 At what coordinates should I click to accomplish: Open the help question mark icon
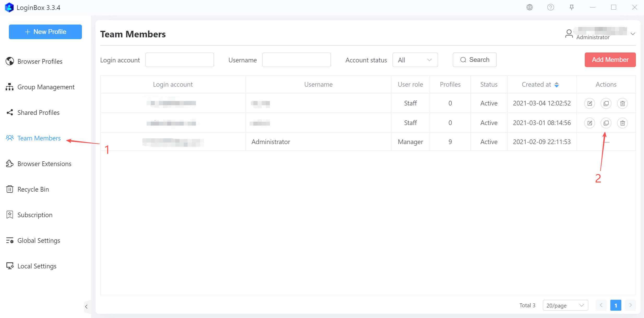pyautogui.click(x=551, y=7)
